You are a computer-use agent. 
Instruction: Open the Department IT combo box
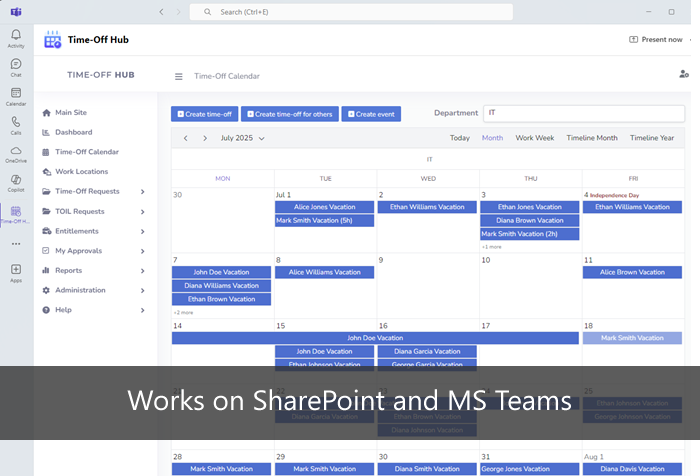pos(584,113)
